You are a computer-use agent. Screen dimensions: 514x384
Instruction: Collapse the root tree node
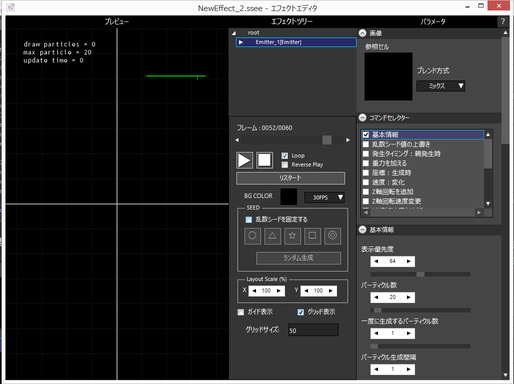pyautogui.click(x=234, y=33)
